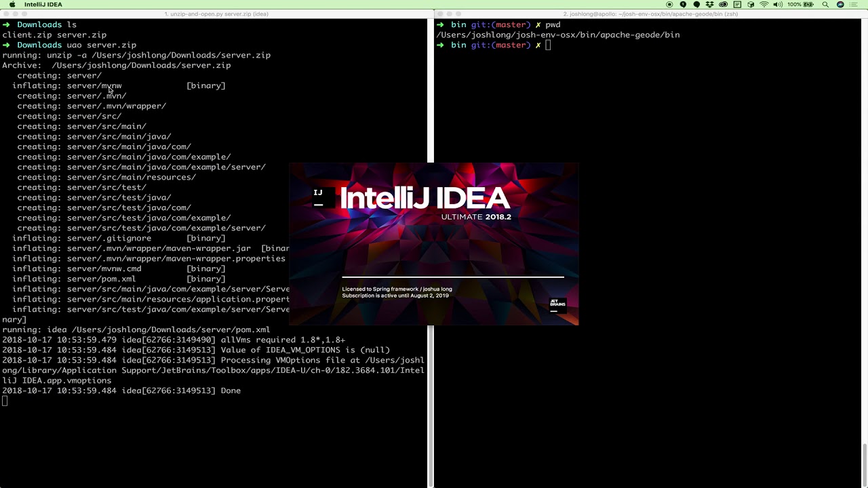This screenshot has width=868, height=488.
Task: Click the 'uao server.zip' command text
Action: 102,45
